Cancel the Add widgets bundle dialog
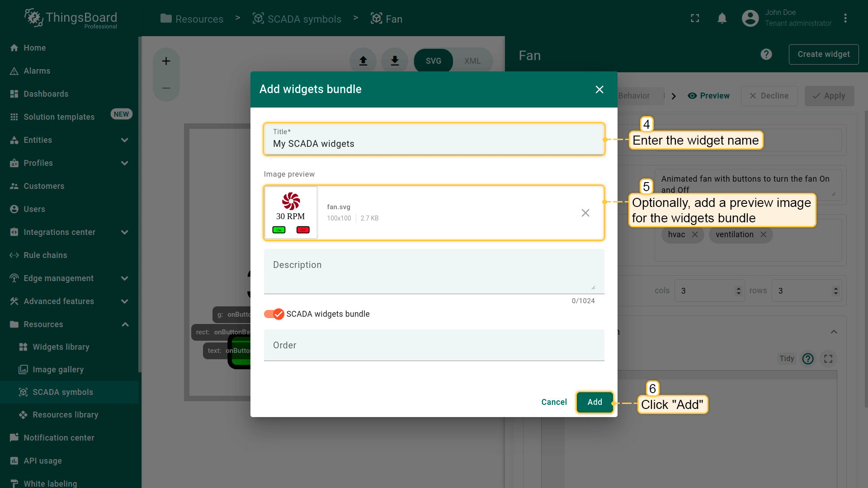This screenshot has width=868, height=488. (x=553, y=402)
